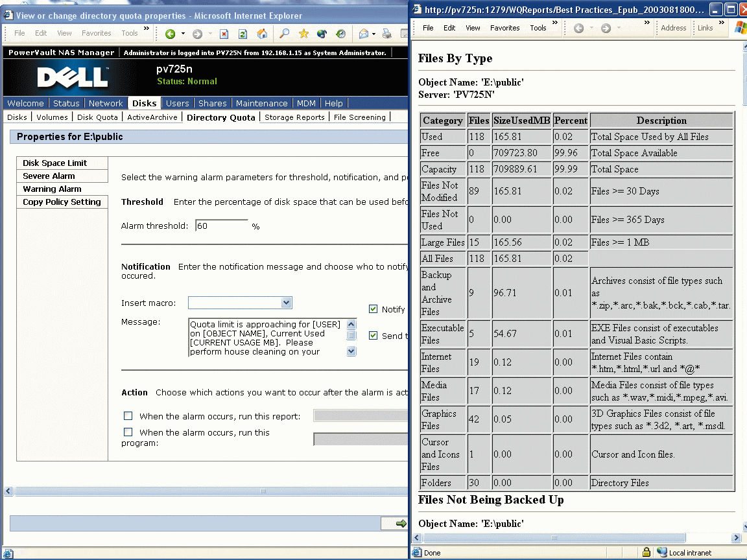
Task: Click the IE page icon in report title bar
Action: tap(417, 10)
